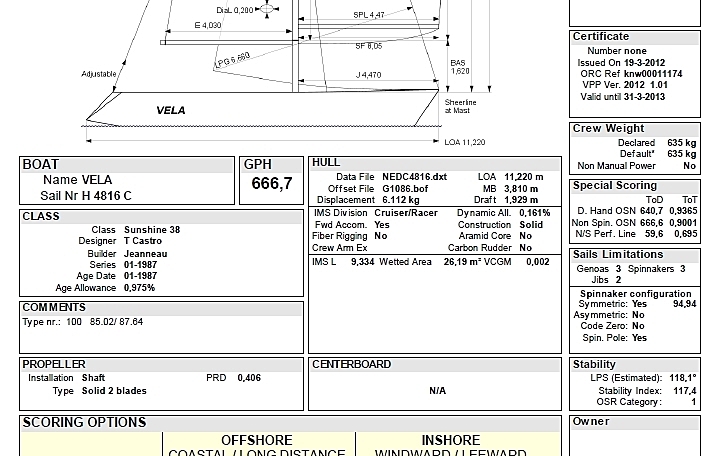
Task: Click the SF 8,05 dimension label
Action: pos(369,46)
